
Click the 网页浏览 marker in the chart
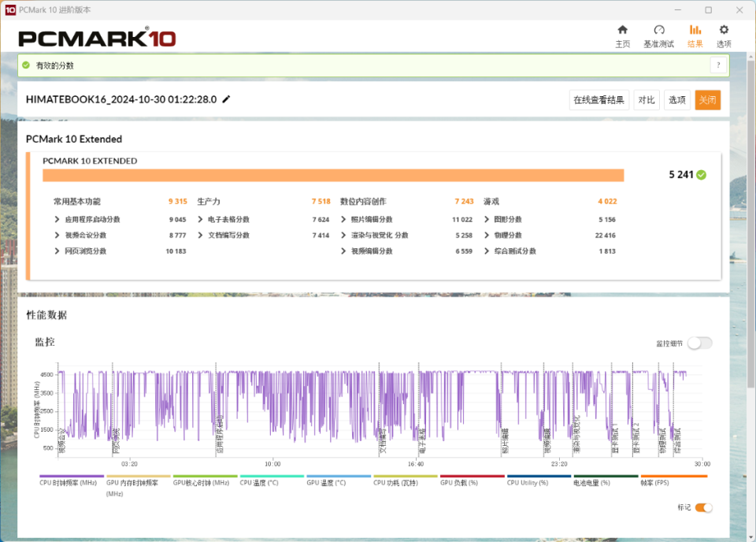116,441
